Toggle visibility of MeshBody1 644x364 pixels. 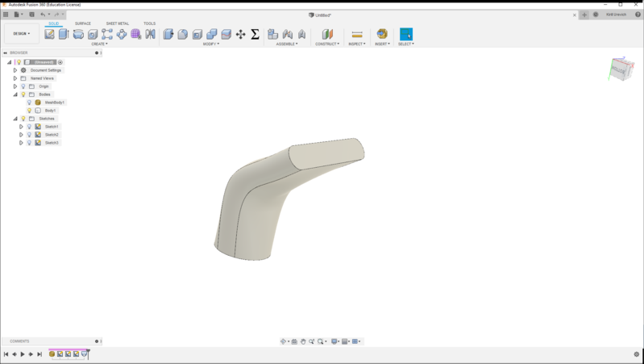pyautogui.click(x=30, y=103)
